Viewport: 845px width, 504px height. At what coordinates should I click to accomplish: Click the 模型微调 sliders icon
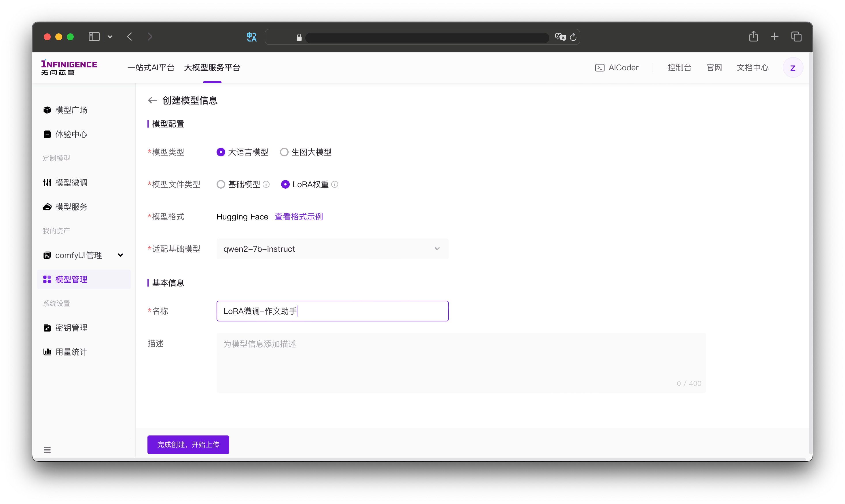click(x=47, y=183)
